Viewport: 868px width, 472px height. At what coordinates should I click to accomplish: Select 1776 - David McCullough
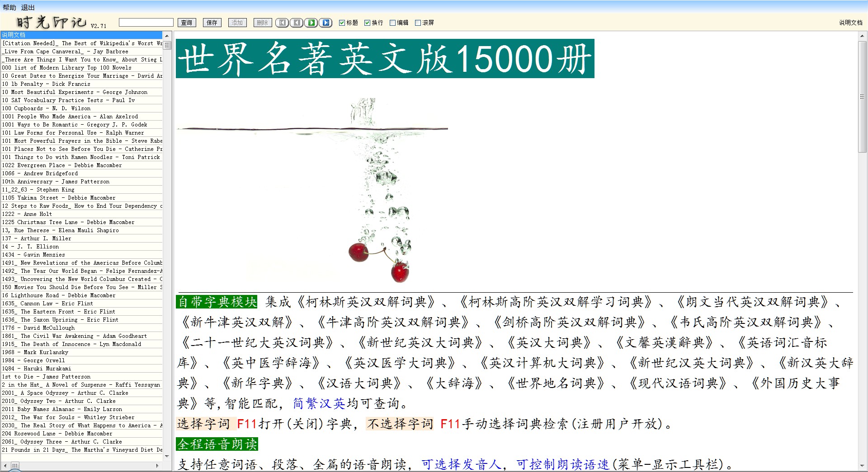(81, 328)
